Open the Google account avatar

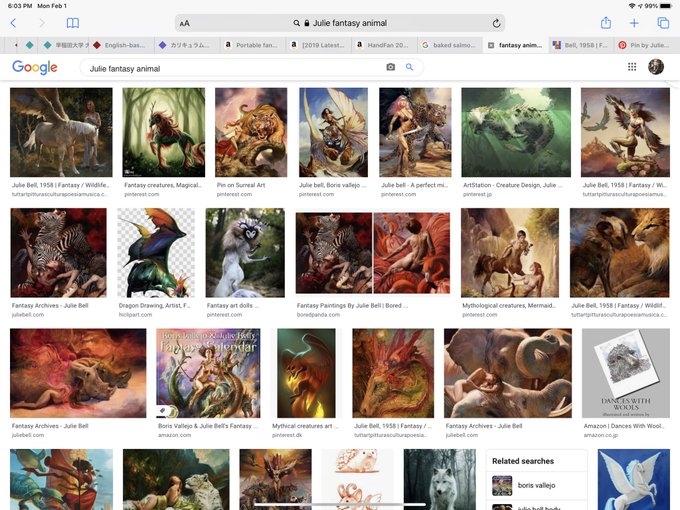tap(656, 67)
